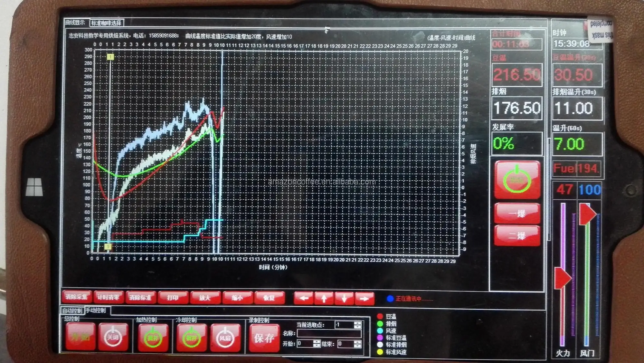
Task: Click the 保存 save button
Action: tap(264, 338)
